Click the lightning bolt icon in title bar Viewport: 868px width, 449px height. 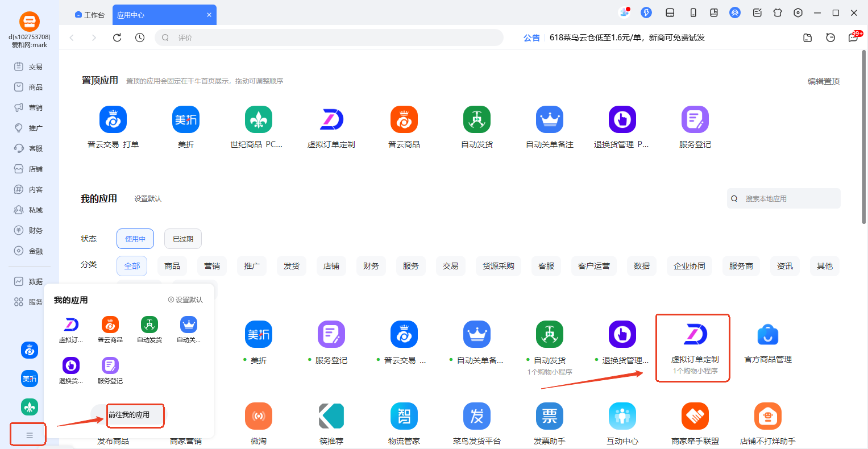[x=646, y=13]
